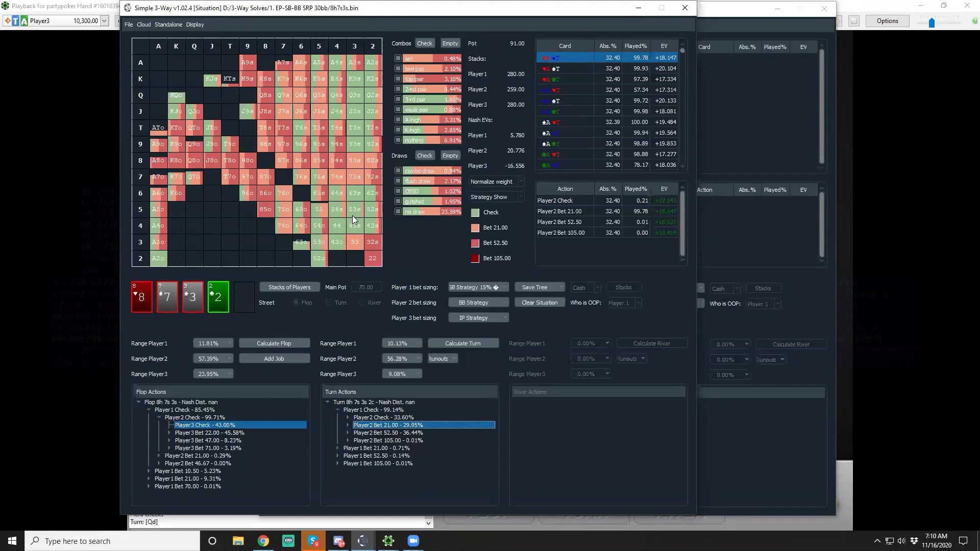Tick the flush draw checkbox
This screenshot has width=980, height=551.
click(x=398, y=181)
